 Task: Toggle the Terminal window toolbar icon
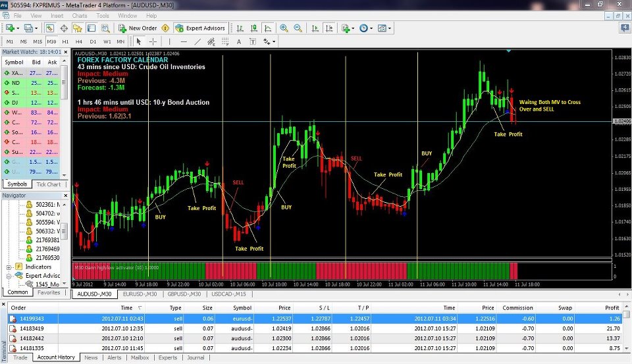point(92,28)
